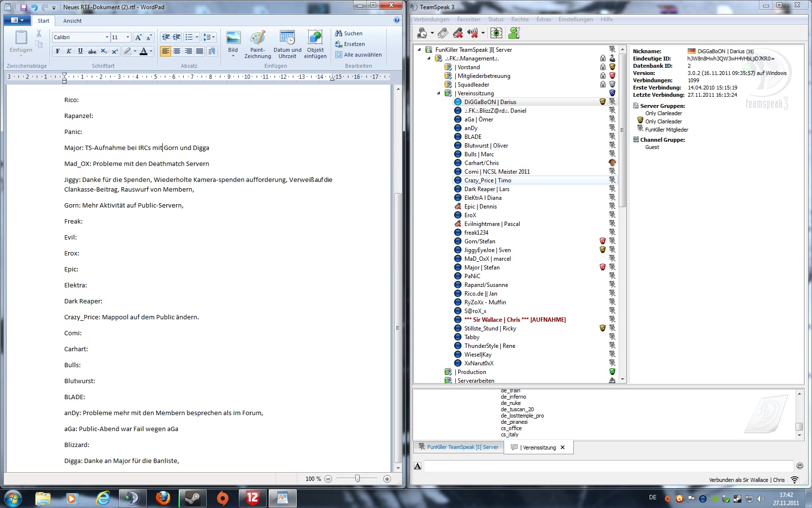
Task: Select user Crazy_Price | Timo
Action: click(535, 180)
